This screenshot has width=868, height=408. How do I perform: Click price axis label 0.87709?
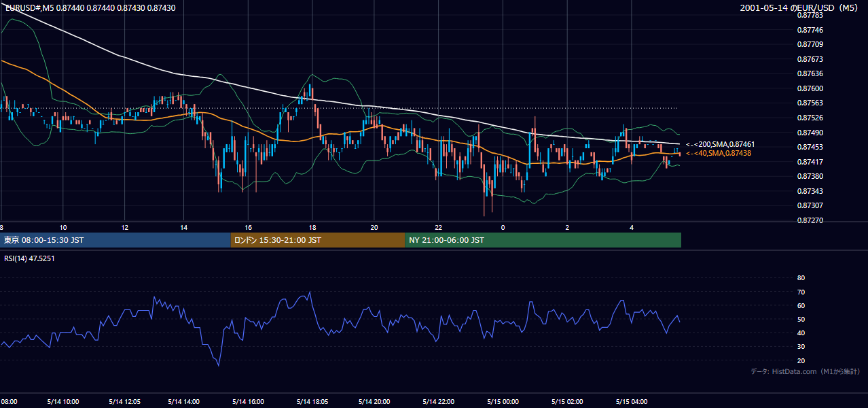[x=810, y=44]
